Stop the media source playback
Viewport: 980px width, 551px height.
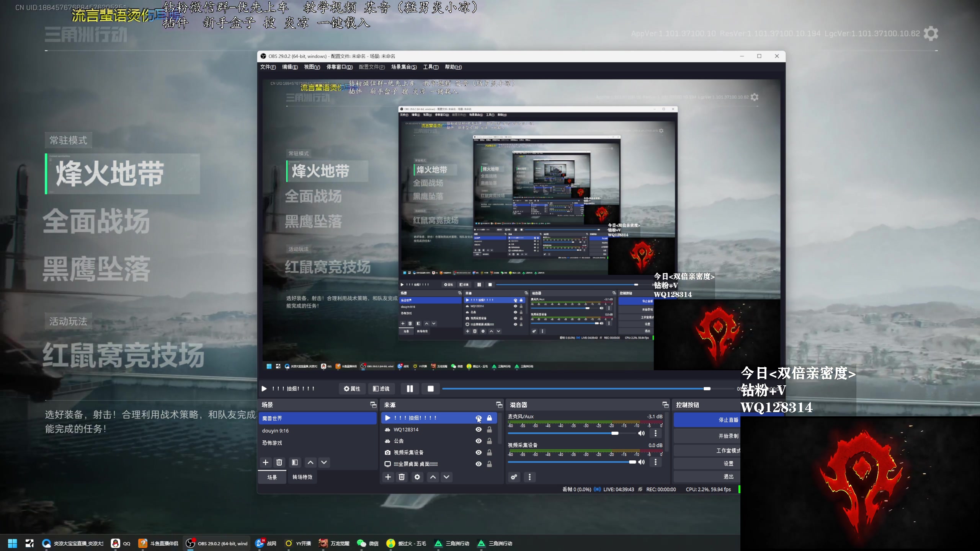click(x=431, y=388)
